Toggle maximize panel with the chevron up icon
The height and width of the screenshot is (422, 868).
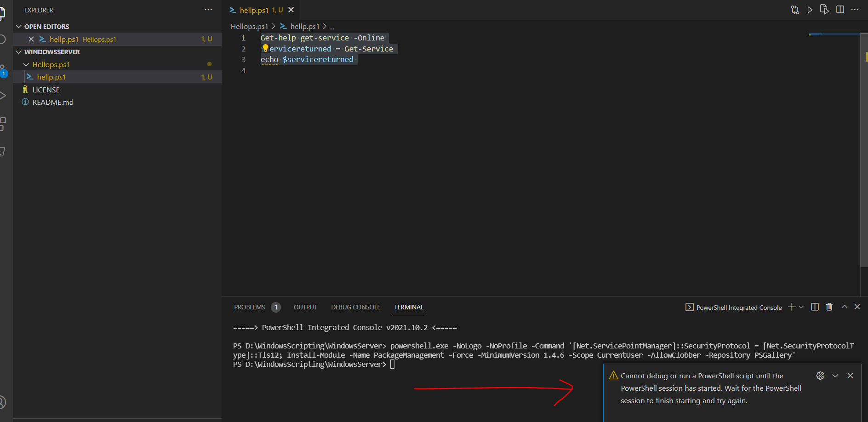coord(844,307)
